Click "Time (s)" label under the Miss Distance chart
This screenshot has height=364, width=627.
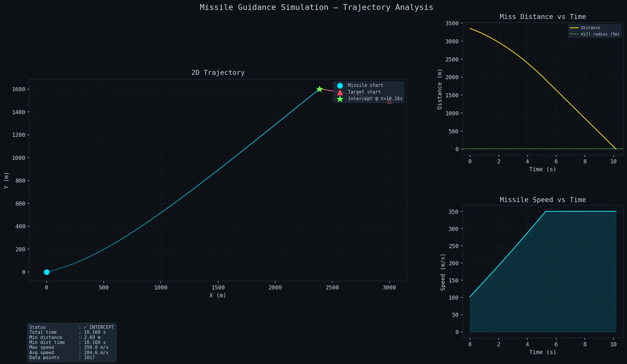[x=543, y=169]
